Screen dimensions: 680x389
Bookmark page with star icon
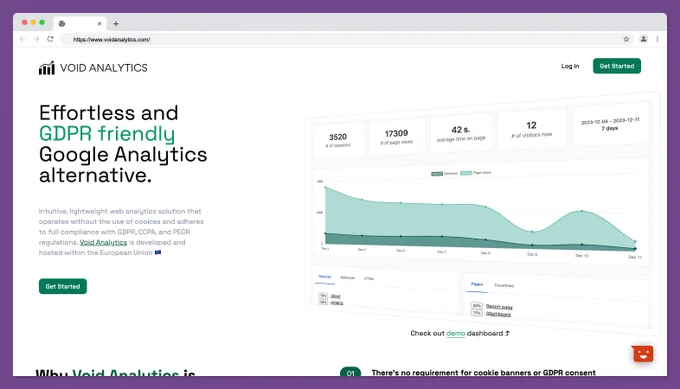(x=626, y=39)
